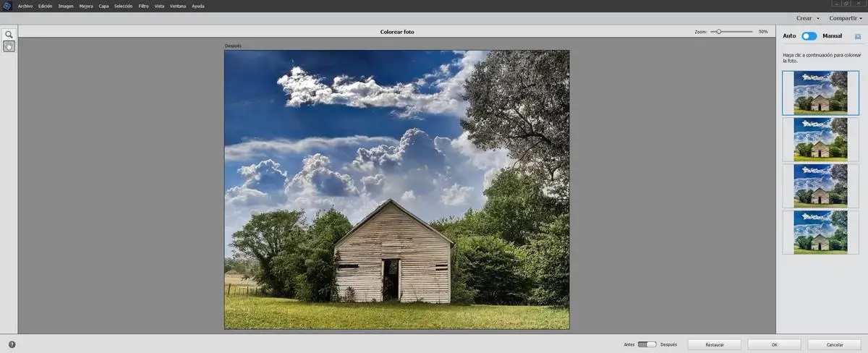
Task: Expand the Crear dropdown
Action: pyautogui.click(x=808, y=18)
